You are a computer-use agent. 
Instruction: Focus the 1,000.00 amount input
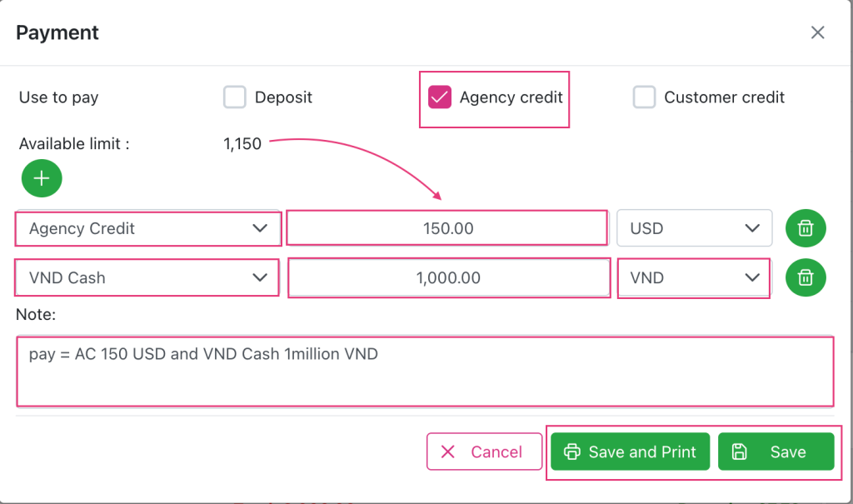click(x=448, y=277)
